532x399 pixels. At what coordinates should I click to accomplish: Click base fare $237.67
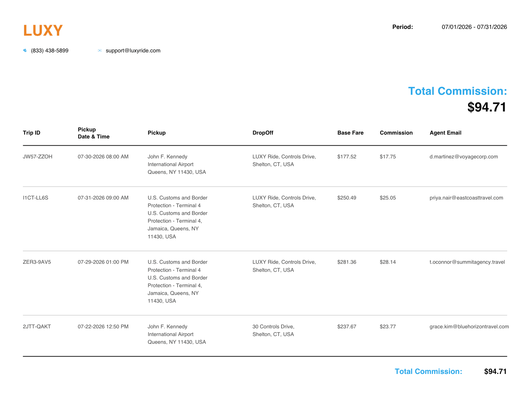pos(347,326)
